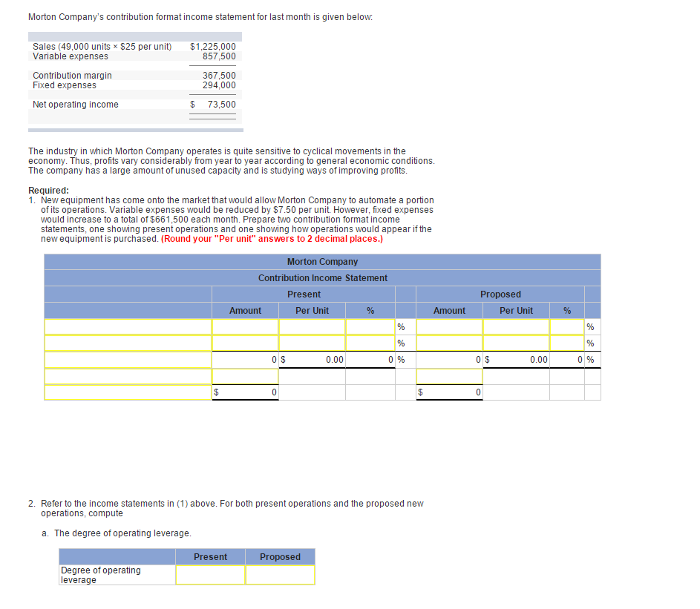Click the Net operating income label

[x=76, y=105]
